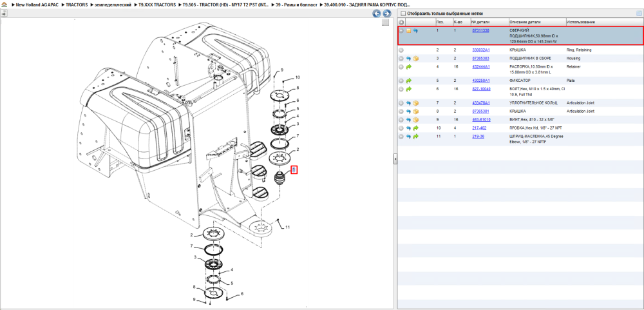Add part 827-10040 using its plus icon

point(401,89)
